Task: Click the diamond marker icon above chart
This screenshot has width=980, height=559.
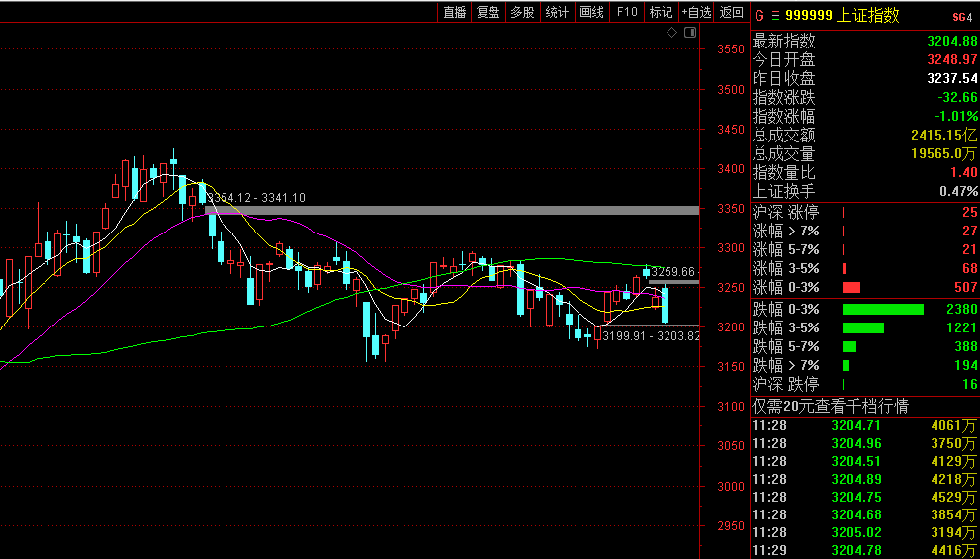Action: click(671, 33)
